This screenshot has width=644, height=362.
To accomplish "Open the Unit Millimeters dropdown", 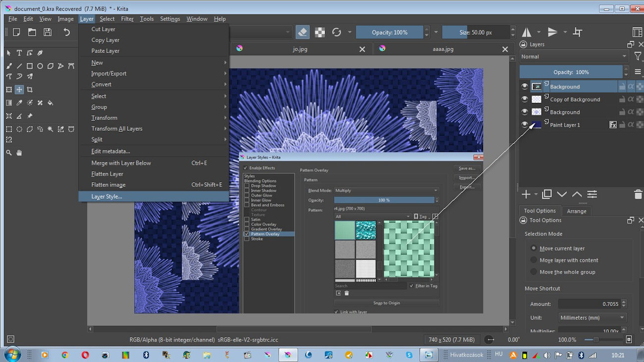I will (x=592, y=317).
